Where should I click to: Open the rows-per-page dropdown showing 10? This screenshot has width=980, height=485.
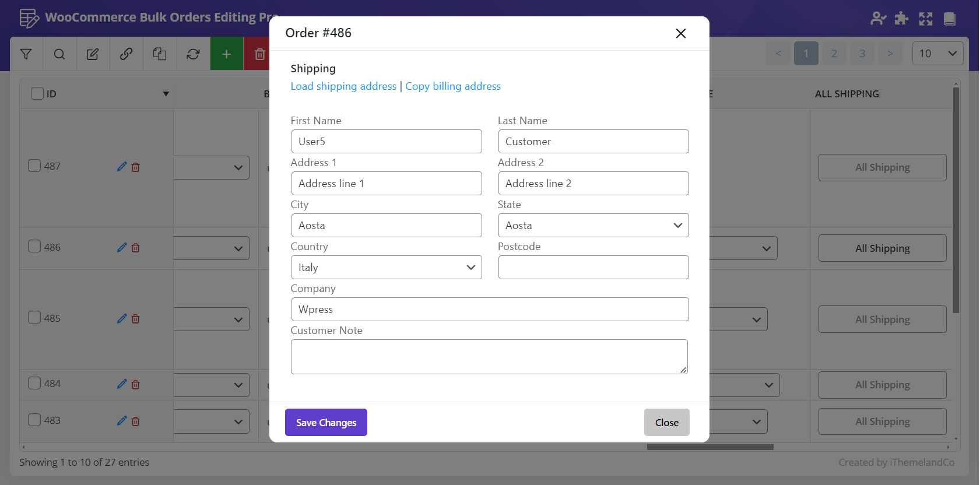(x=937, y=54)
